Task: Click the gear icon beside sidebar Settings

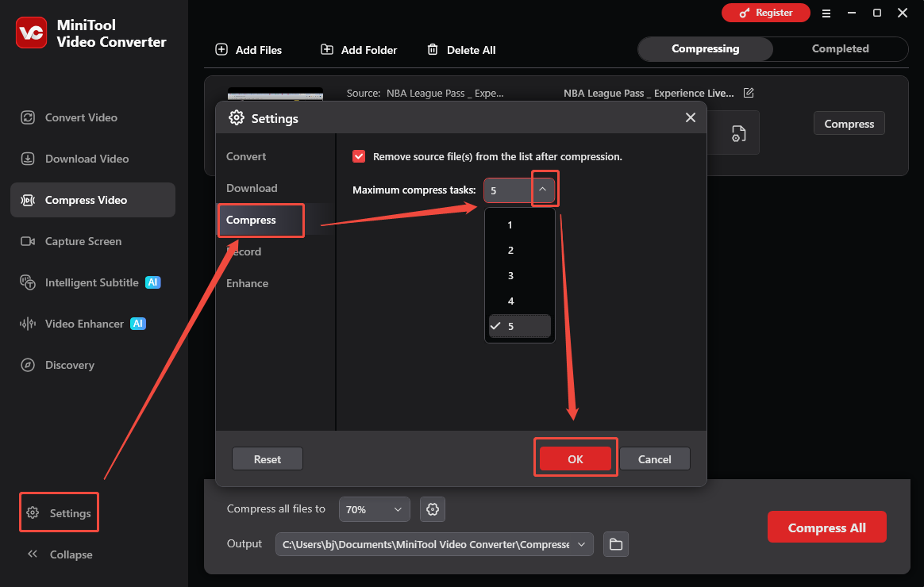Action: pos(33,512)
